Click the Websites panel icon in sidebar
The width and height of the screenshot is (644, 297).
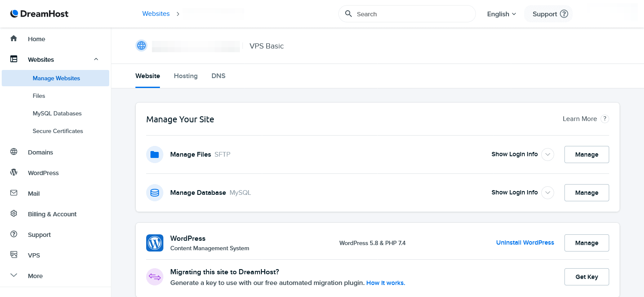click(14, 59)
